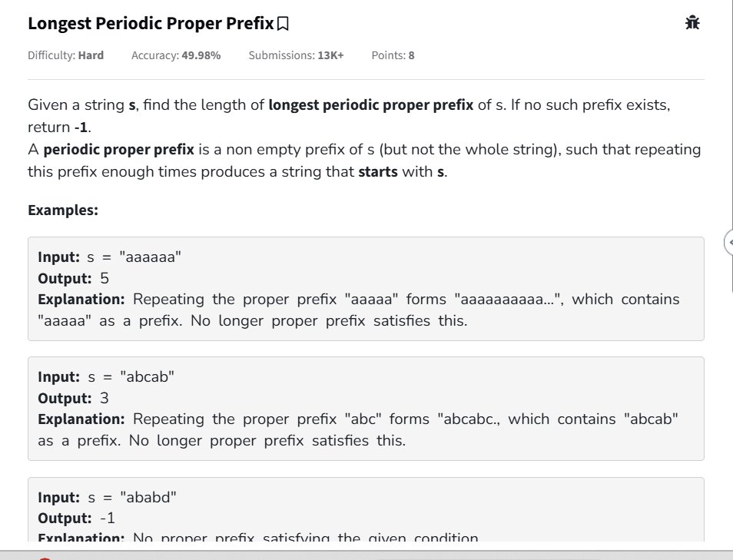Click the Points: 8 label

click(x=393, y=55)
